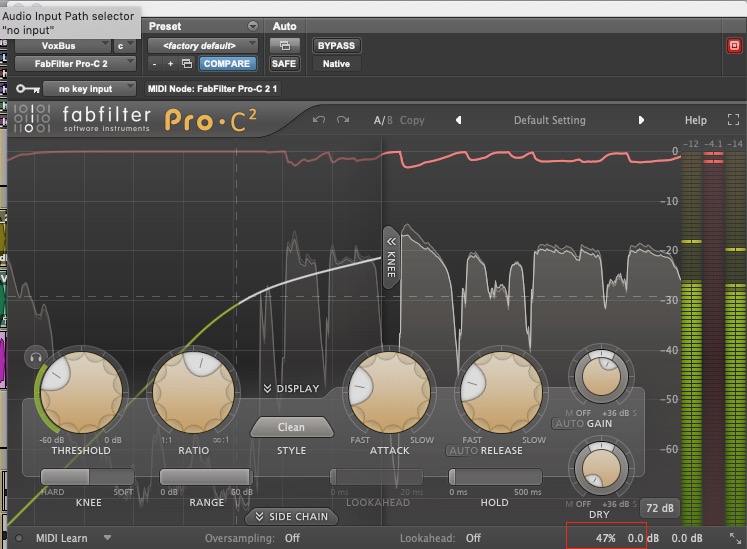Viewport: 747px width, 549px height.
Task: Enable MIDI Learn
Action: click(x=61, y=538)
